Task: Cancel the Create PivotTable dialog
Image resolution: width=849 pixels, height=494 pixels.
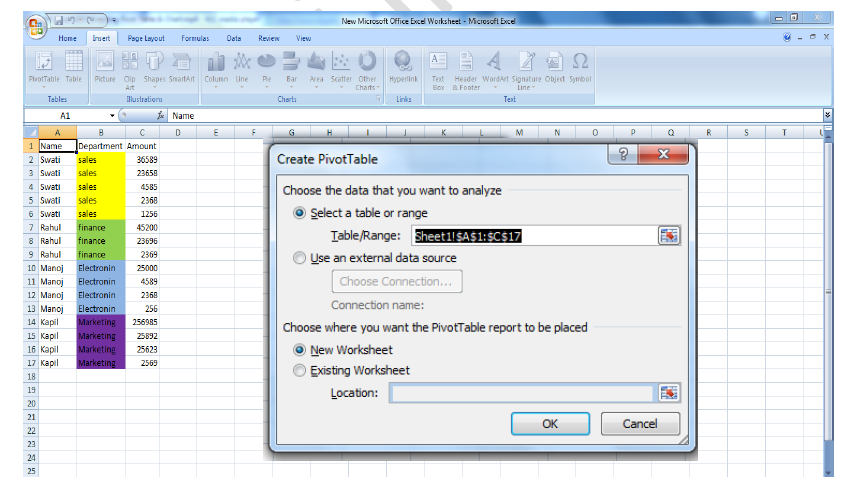Action: pos(640,424)
